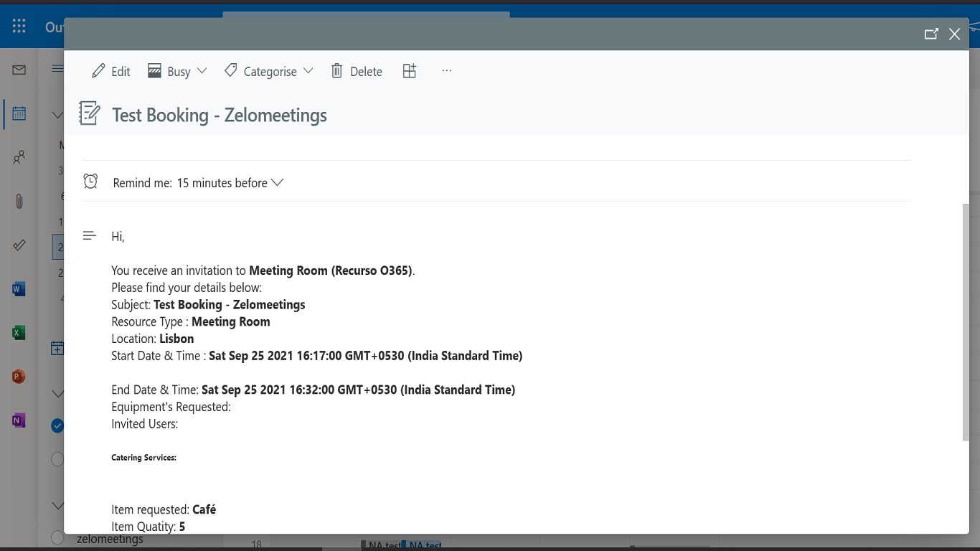Click the reminder alarm clock icon
The image size is (980, 551).
(90, 182)
